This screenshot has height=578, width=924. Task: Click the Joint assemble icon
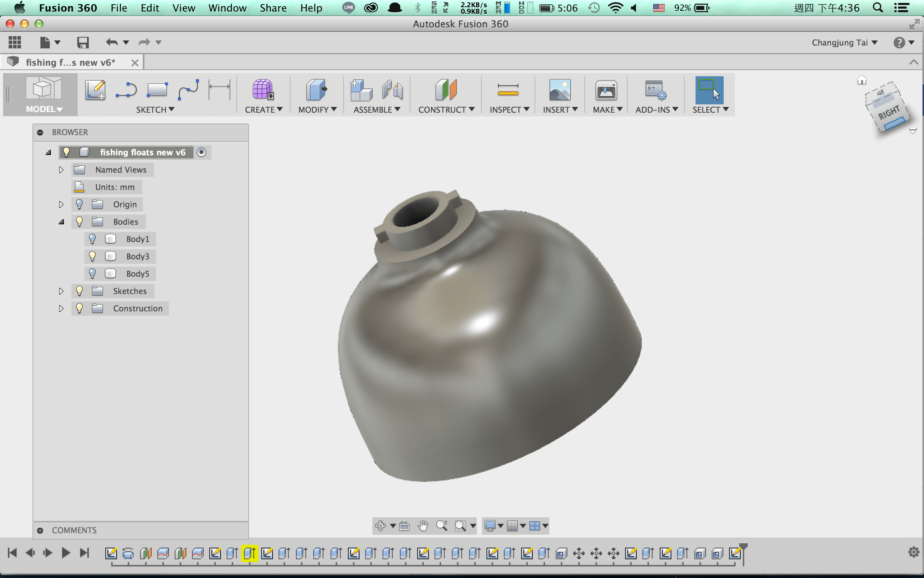click(x=392, y=90)
